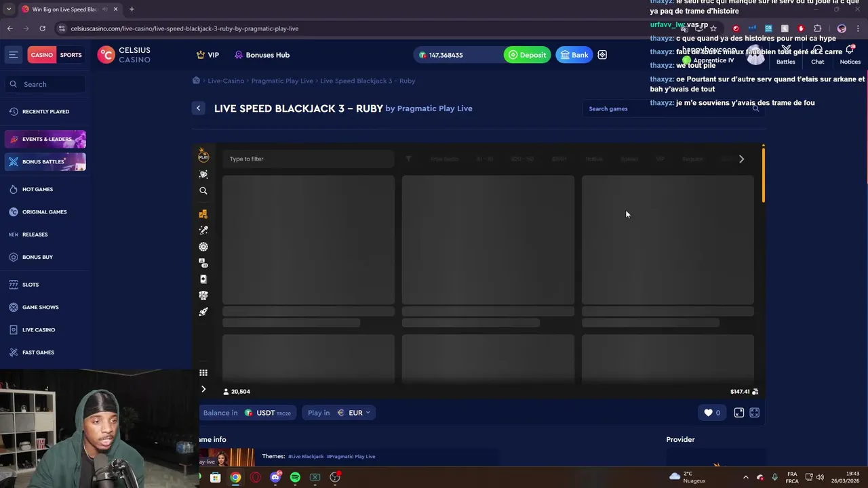Screen dimensions: 868x488
Task: Open the VIP crown menu
Action: pos(208,55)
